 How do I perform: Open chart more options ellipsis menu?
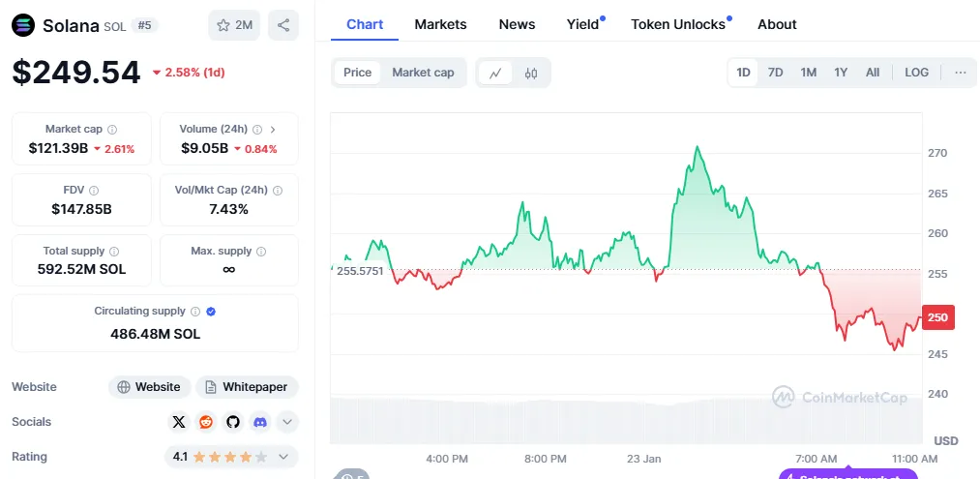(960, 73)
